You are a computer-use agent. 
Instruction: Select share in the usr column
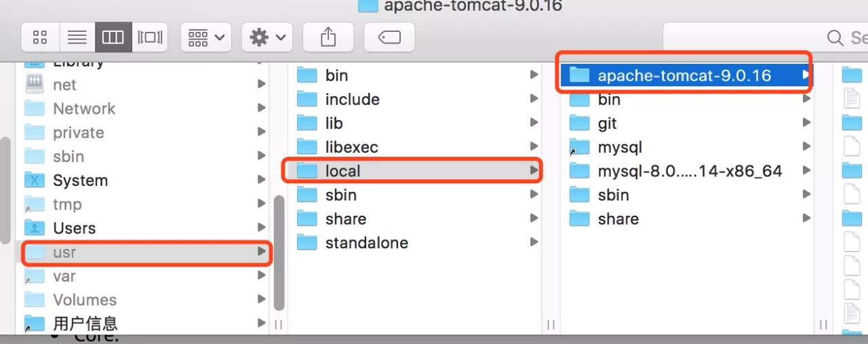click(x=415, y=218)
